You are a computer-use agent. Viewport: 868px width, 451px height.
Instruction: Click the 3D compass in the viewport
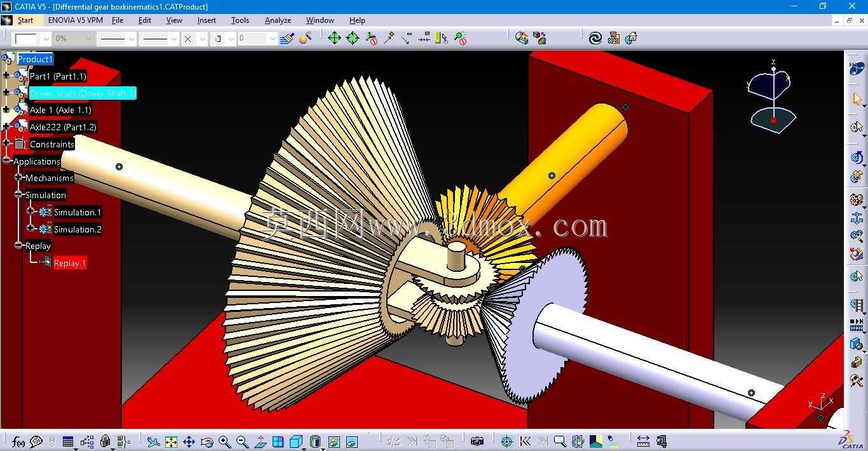(772, 95)
